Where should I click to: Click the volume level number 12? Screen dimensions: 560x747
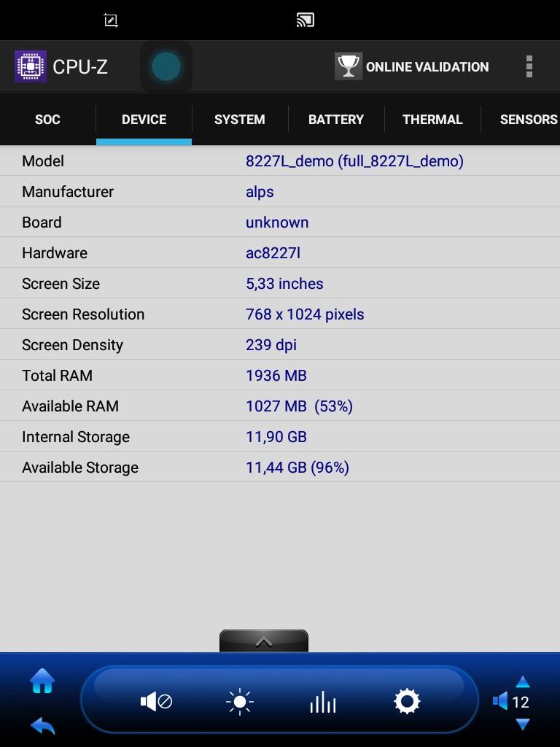point(521,703)
